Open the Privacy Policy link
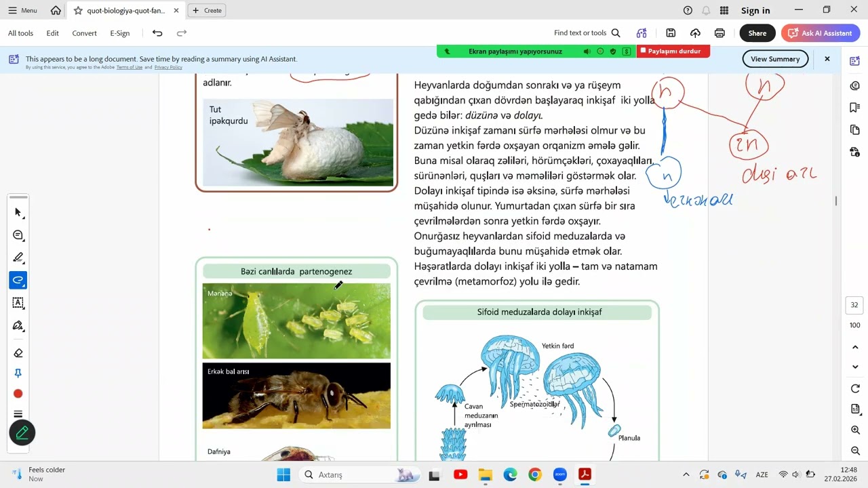The height and width of the screenshot is (488, 868). click(x=168, y=67)
